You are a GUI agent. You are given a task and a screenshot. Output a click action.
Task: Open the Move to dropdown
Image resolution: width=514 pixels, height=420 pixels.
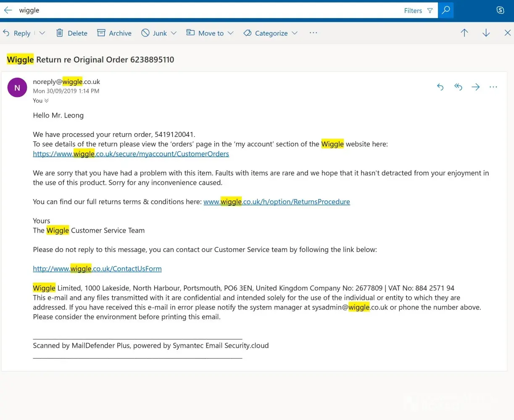[230, 33]
